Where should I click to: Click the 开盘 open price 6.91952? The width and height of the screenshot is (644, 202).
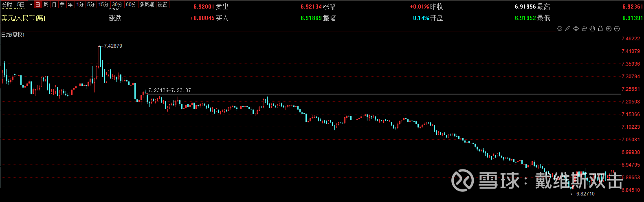(525, 18)
